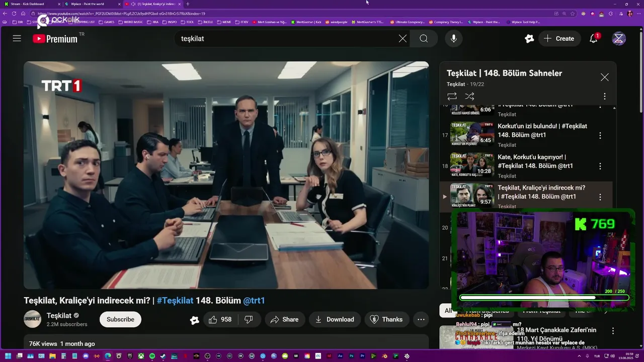The image size is (644, 362).
Task: Open Xbox app from taskbar
Action: (141, 356)
